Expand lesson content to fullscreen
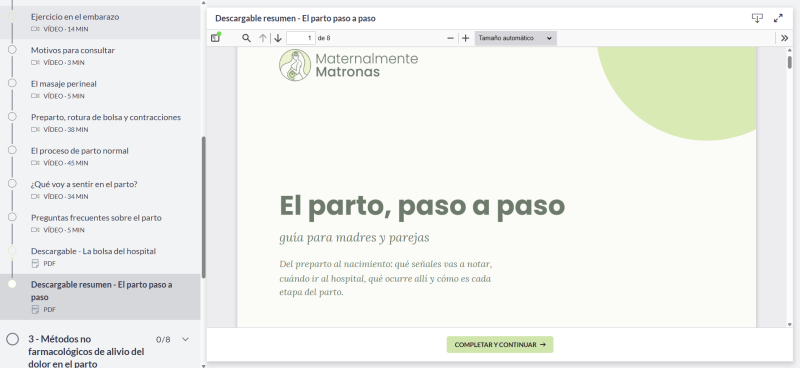 coord(778,18)
